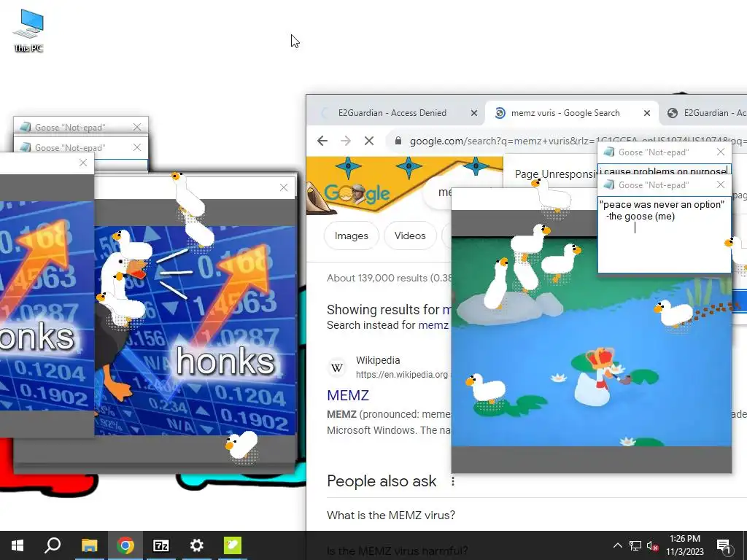Open network status tray icon
The image size is (747, 560).
[635, 545]
